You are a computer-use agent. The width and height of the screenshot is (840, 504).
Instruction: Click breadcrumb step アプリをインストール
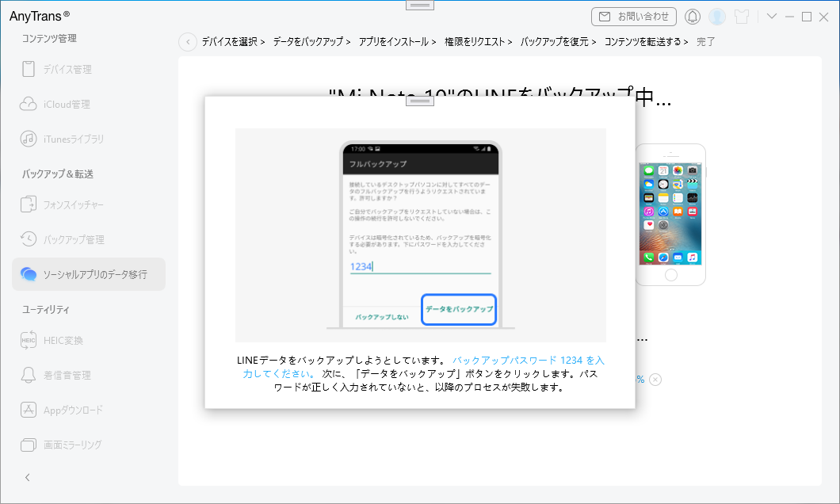(x=394, y=42)
